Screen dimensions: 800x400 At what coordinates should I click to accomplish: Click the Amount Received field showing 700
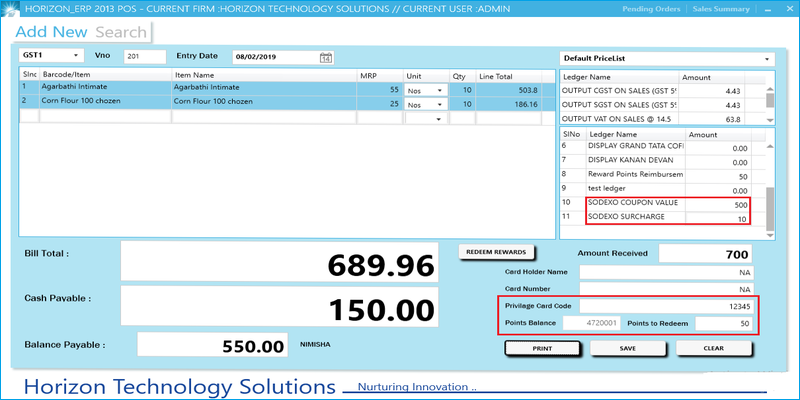tap(706, 254)
